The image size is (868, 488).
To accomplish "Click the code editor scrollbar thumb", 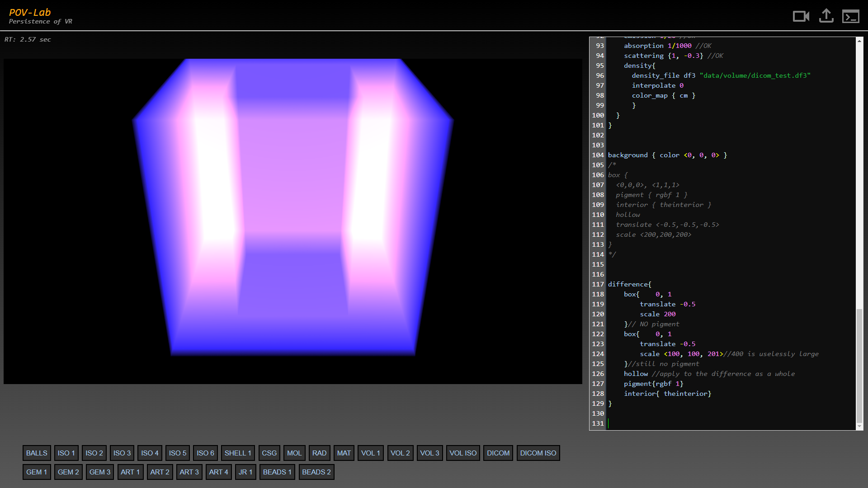I will 859,365.
